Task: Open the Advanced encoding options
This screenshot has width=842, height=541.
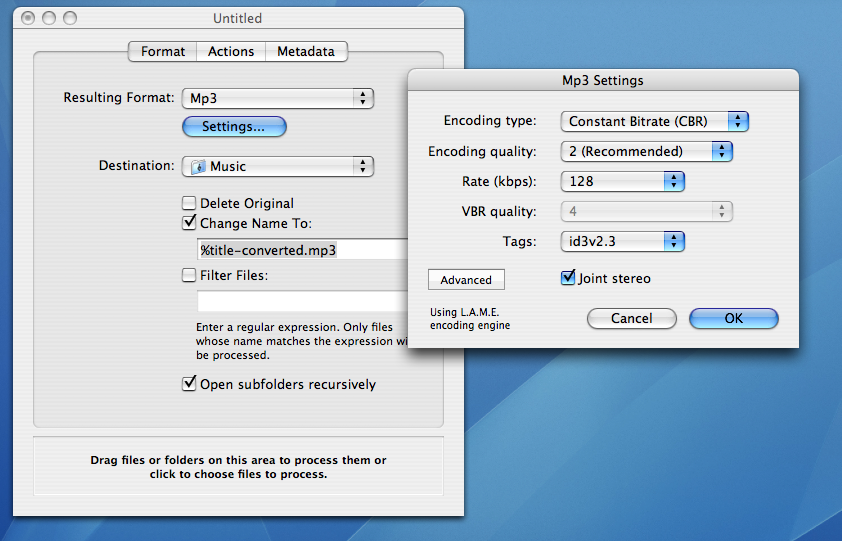Action: click(466, 280)
